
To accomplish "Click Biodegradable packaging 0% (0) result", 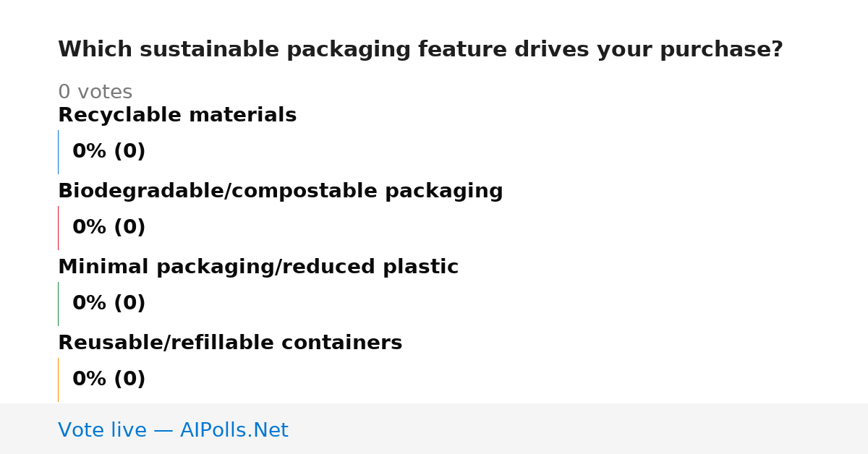I will point(109,228).
